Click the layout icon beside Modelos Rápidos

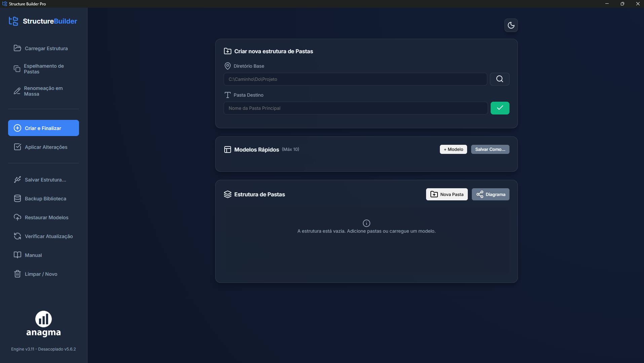tap(228, 150)
